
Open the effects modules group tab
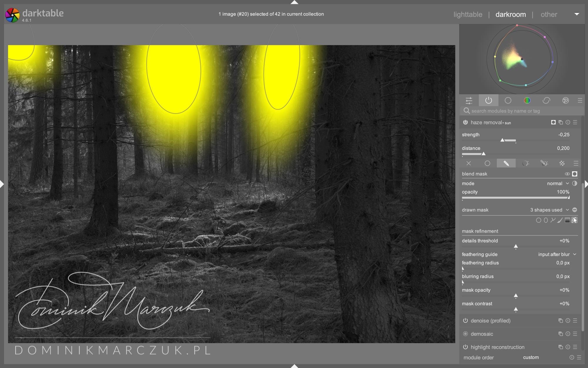coord(565,100)
